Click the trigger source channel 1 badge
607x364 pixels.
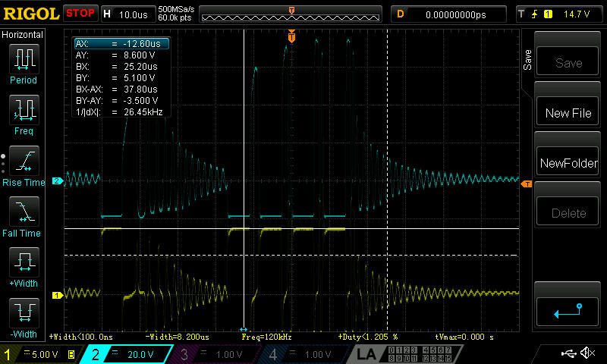click(548, 14)
